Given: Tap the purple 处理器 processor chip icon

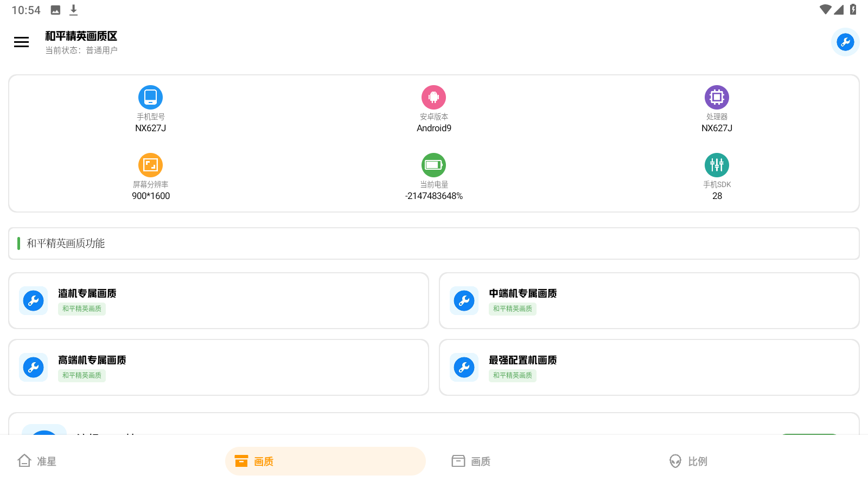Looking at the screenshot, I should point(717,97).
